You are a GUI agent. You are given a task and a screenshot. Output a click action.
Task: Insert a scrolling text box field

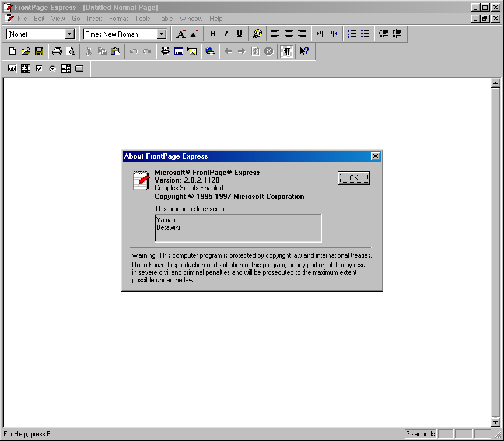point(26,68)
